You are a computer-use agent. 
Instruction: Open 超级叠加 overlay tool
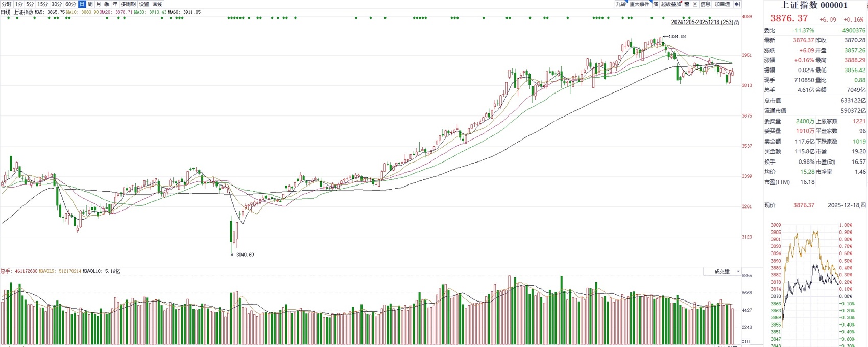coord(671,4)
